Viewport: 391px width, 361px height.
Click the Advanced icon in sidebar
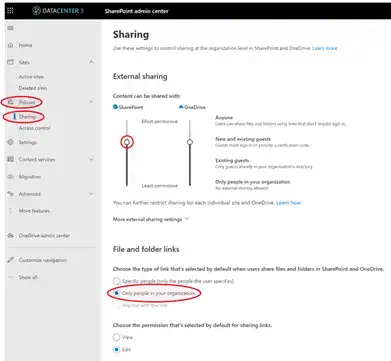[x=11, y=194]
